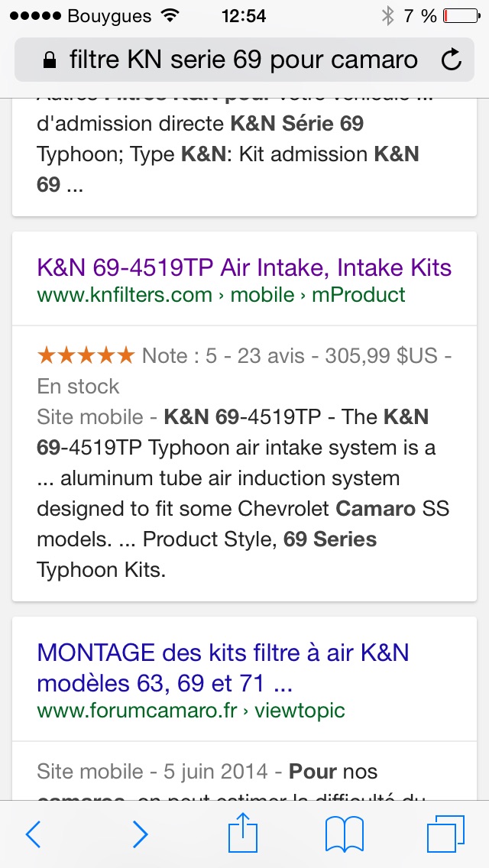This screenshot has width=489, height=868.
Task: Open K&N 69-4519TP Air Intake link
Action: pos(244,267)
